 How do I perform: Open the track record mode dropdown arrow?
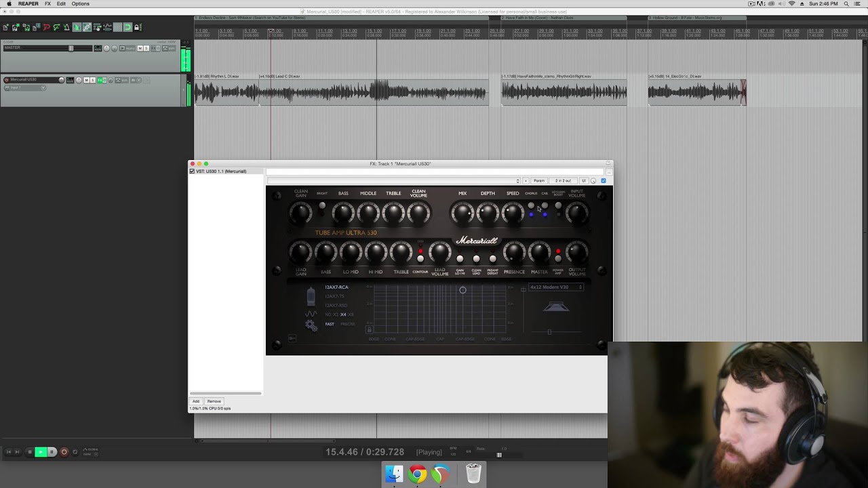tap(138, 80)
